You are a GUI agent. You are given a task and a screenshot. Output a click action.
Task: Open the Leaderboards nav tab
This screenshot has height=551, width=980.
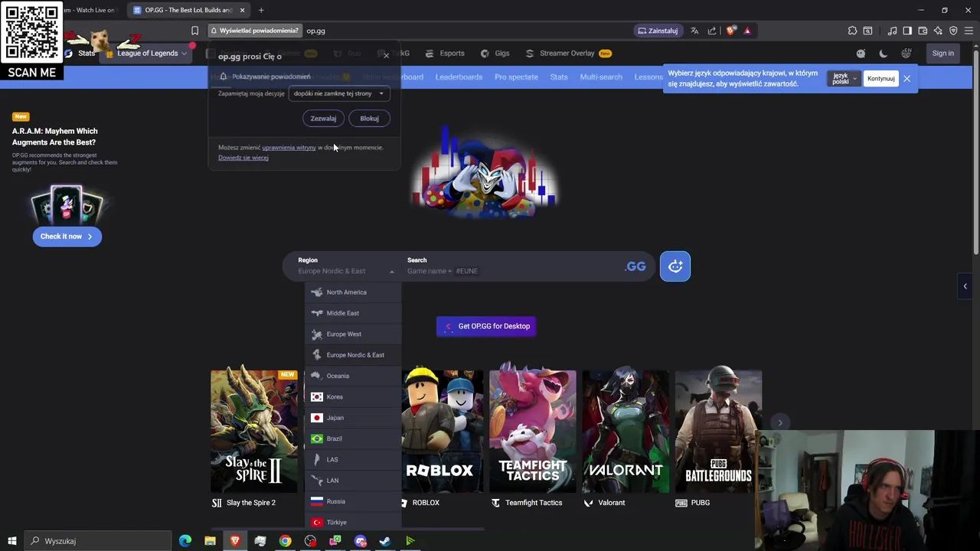459,77
